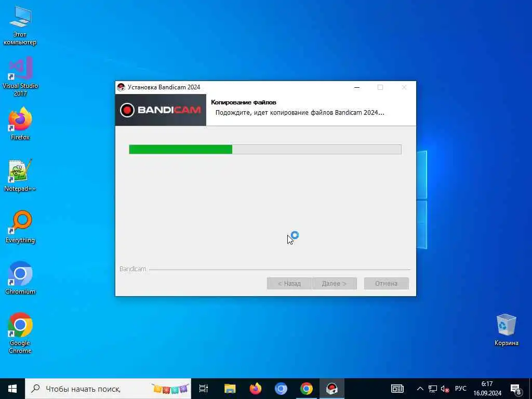532x399 pixels.
Task: Click the green installation progress bar
Action: [x=265, y=149]
